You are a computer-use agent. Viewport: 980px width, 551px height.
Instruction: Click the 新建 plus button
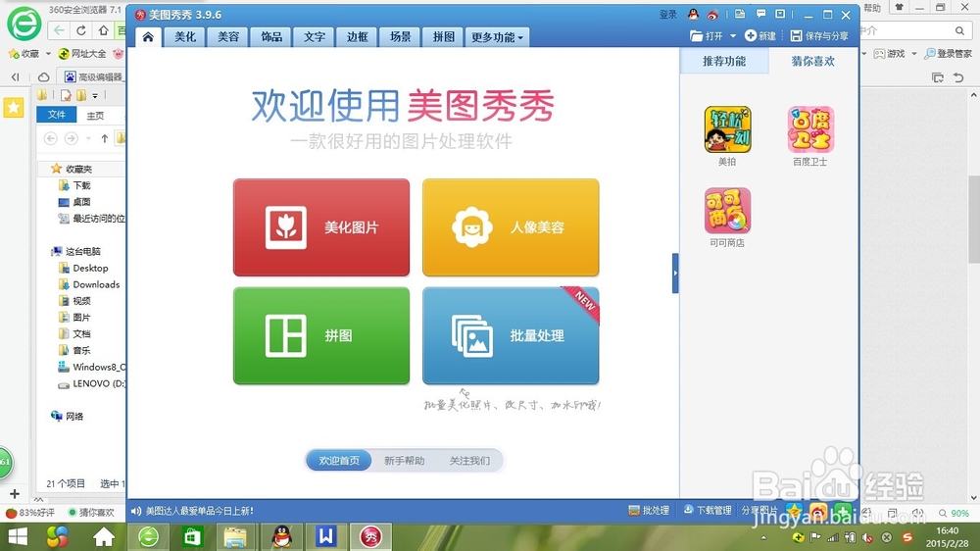[x=760, y=36]
